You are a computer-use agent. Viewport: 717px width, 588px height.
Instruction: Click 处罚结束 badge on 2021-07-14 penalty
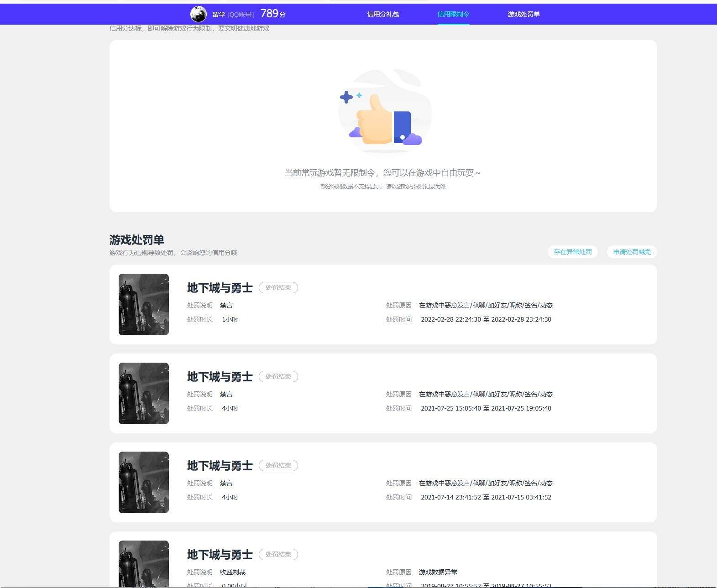(x=278, y=466)
